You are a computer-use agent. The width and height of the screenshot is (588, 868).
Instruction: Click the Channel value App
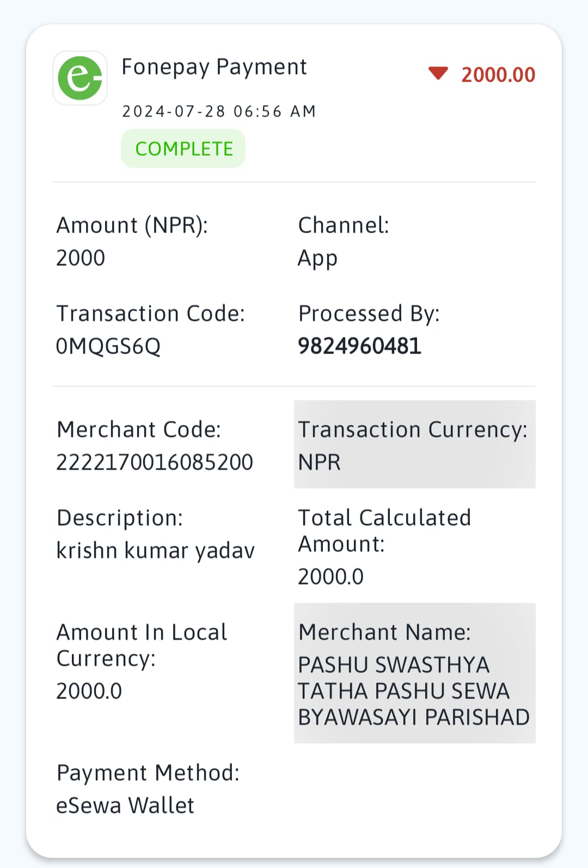pos(317,259)
